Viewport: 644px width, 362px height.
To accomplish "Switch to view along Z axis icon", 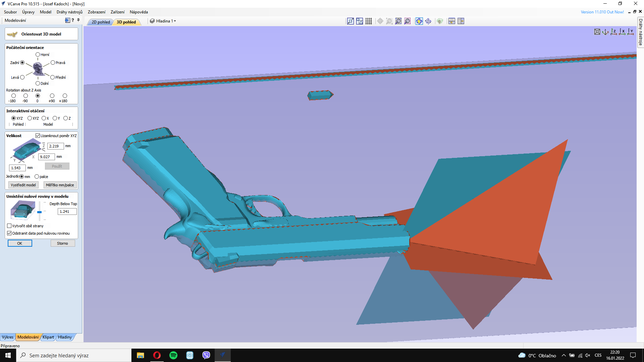I will [613, 32].
